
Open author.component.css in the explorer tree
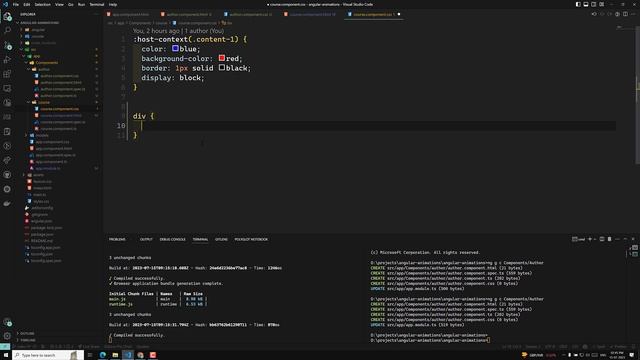click(59, 76)
